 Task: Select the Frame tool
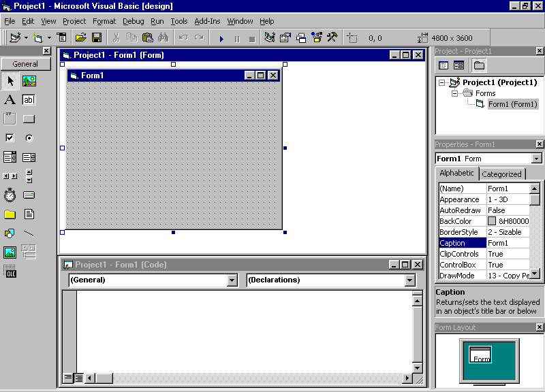[10, 118]
